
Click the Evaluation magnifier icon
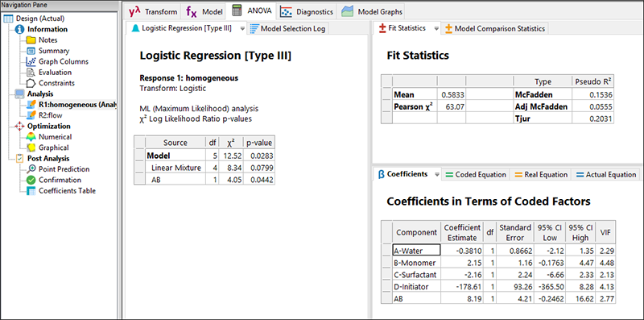[x=31, y=73]
